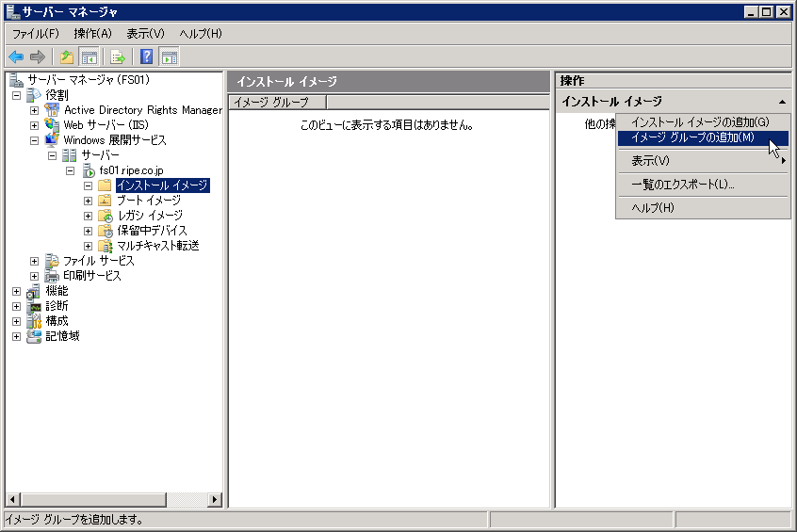The image size is (797, 532).
Task: Select the レガシ イメージ tree item
Action: click(150, 216)
